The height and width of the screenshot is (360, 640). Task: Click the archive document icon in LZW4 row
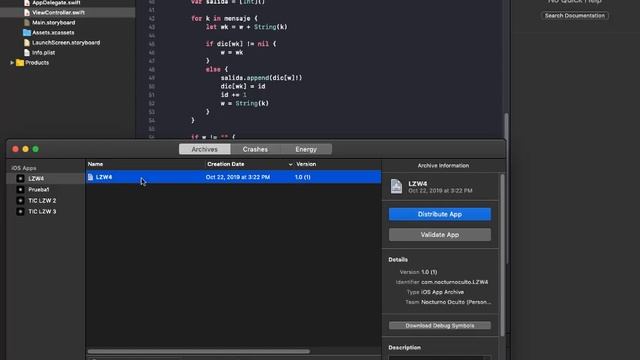90,177
